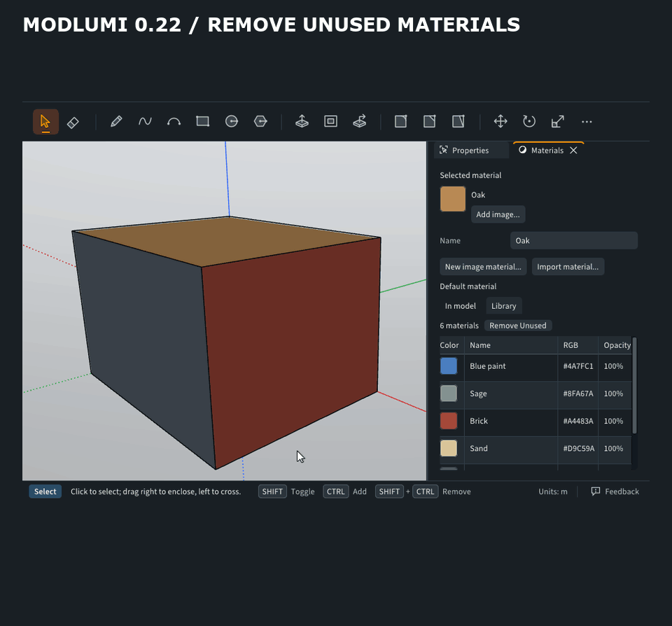Click the #A4483A RGB value
The height and width of the screenshot is (626, 672).
tap(578, 421)
